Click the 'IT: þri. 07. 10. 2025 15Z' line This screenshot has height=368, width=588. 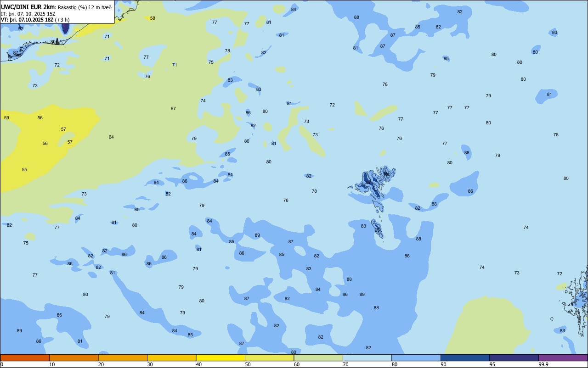point(28,14)
